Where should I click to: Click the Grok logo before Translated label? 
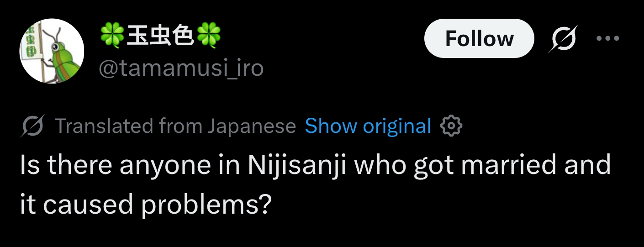(x=32, y=126)
